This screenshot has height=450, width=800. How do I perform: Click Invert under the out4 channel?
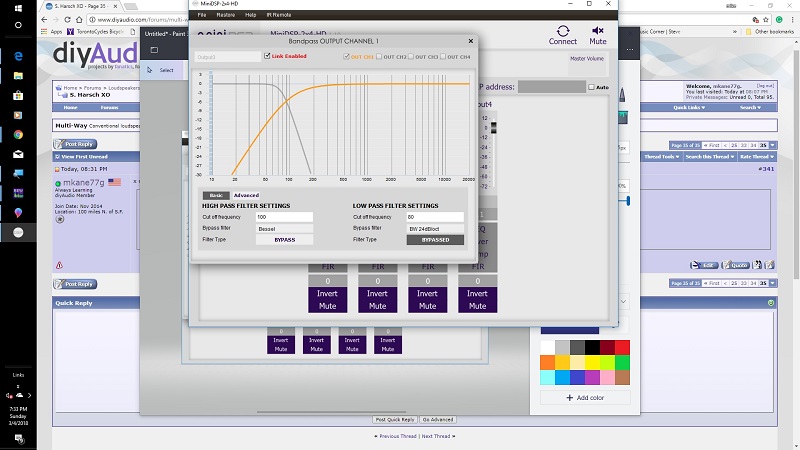478,293
